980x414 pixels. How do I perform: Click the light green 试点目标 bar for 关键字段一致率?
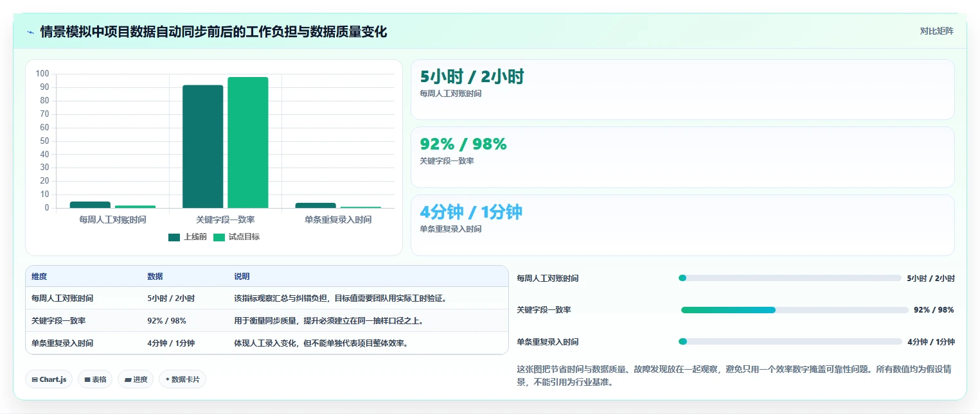247,142
